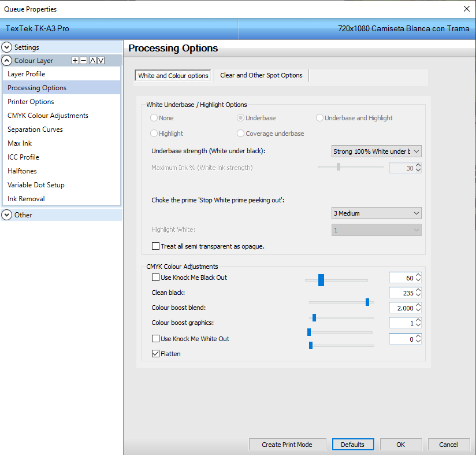Increase Maximum Ink % with up arrow
This screenshot has width=476, height=455.
coord(418,165)
